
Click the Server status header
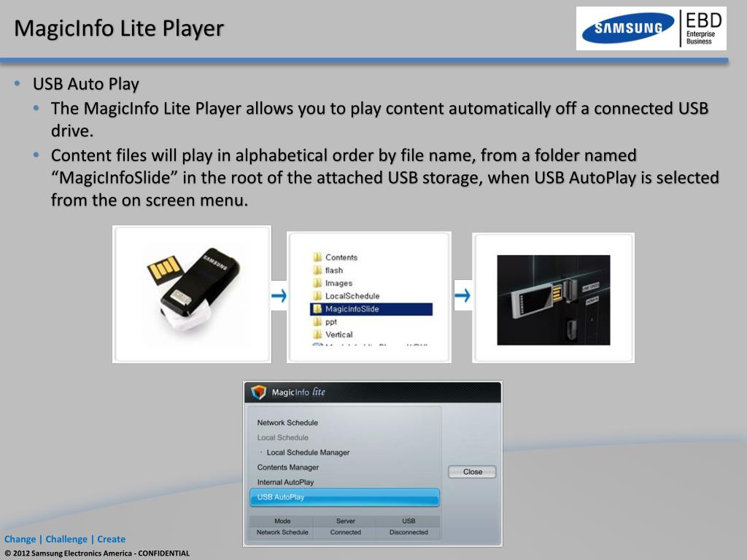tap(345, 521)
